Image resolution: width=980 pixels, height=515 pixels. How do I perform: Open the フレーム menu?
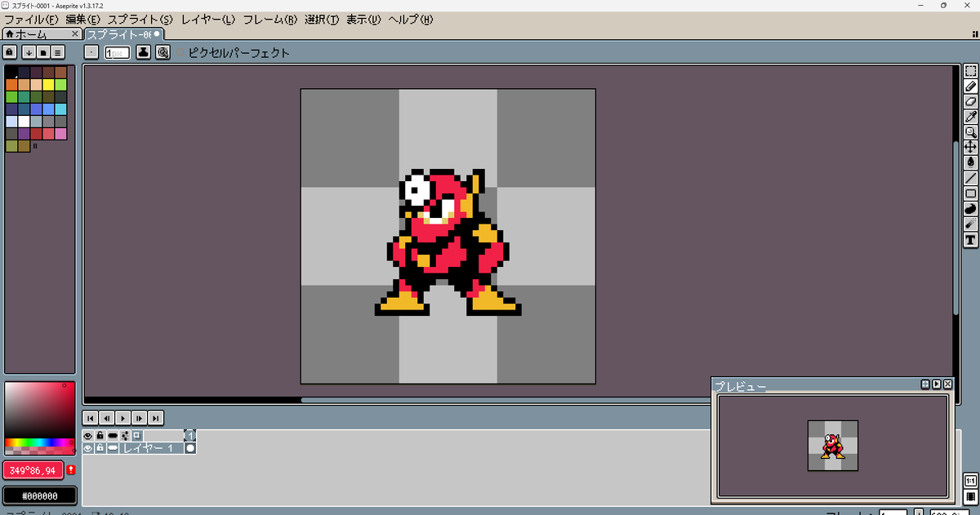(x=270, y=20)
